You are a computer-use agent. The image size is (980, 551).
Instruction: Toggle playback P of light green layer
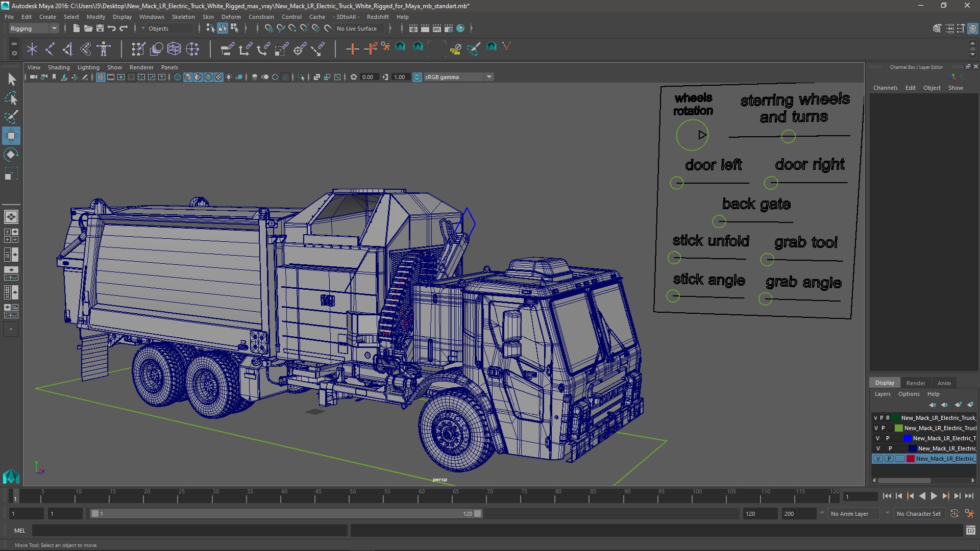pyautogui.click(x=883, y=428)
